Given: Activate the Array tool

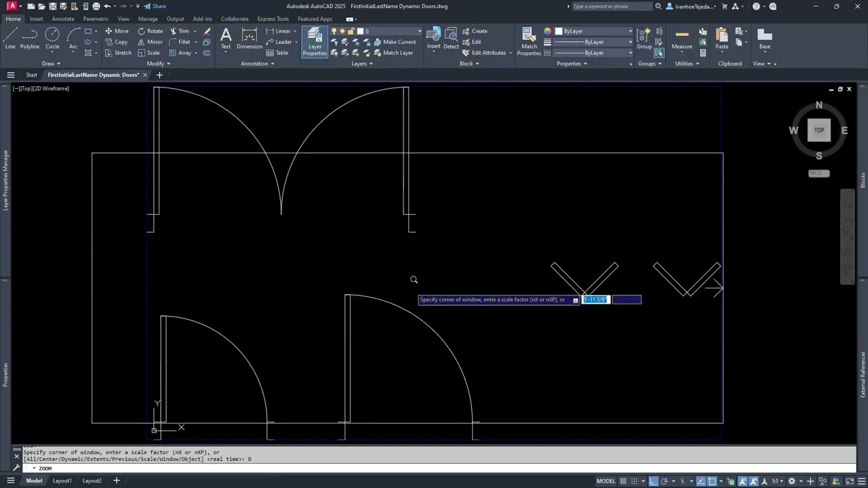Looking at the screenshot, I should pyautogui.click(x=180, y=53).
